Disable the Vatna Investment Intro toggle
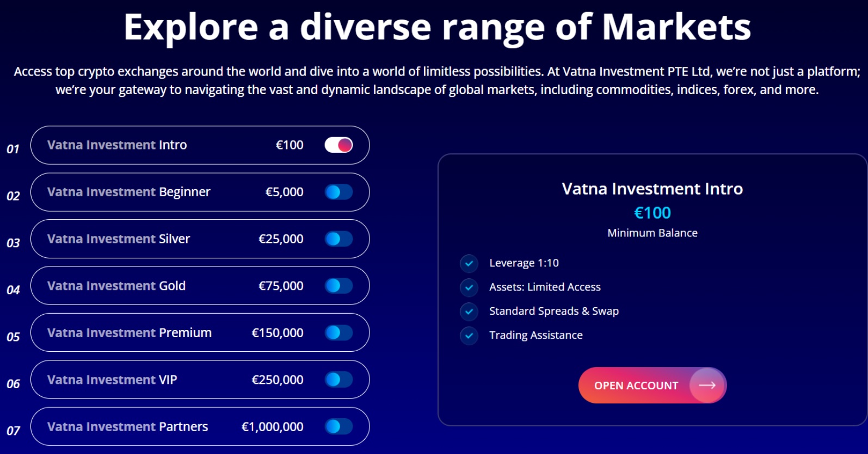 [x=338, y=145]
